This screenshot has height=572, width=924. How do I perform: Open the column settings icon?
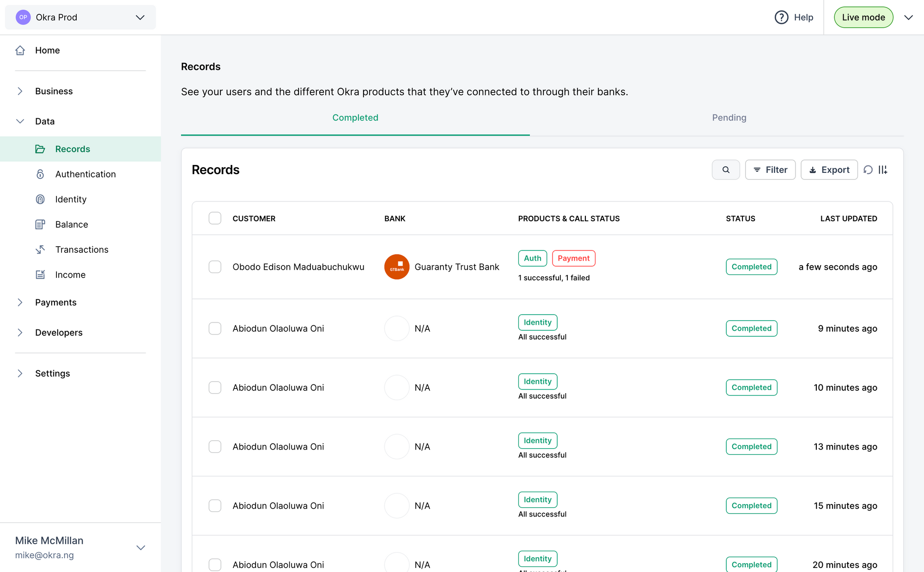pyautogui.click(x=883, y=170)
